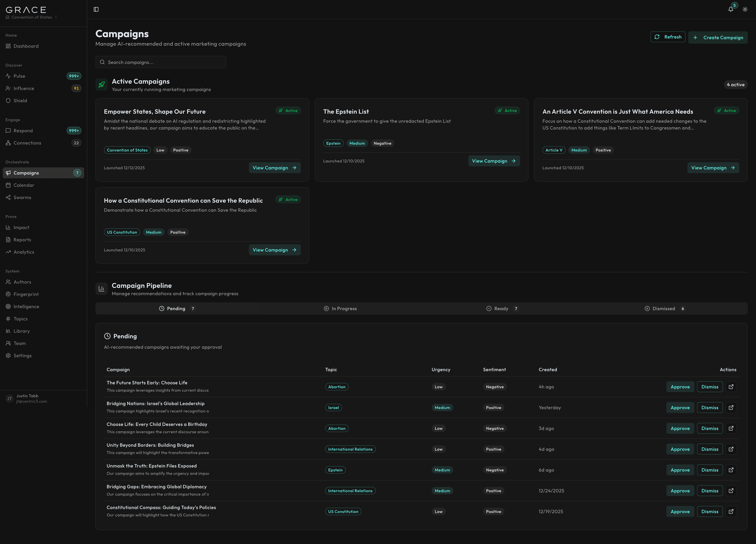
Task: View the Epstein List campaign
Action: pyautogui.click(x=494, y=161)
